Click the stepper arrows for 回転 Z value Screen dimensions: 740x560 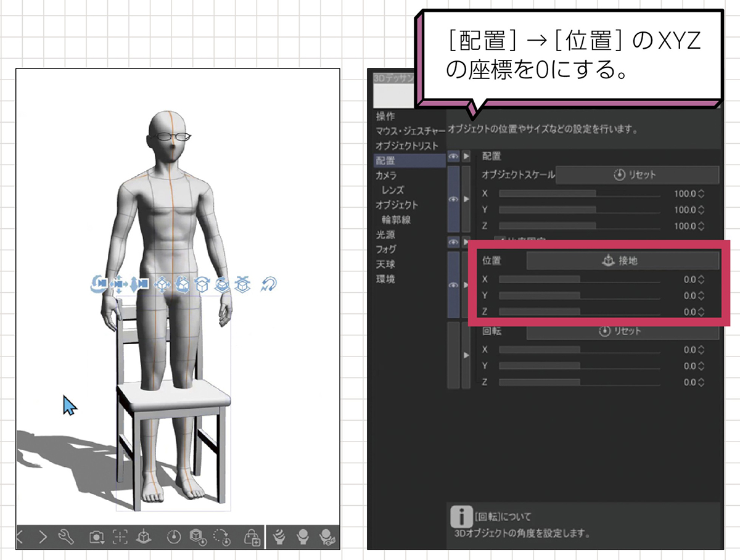tap(700, 382)
